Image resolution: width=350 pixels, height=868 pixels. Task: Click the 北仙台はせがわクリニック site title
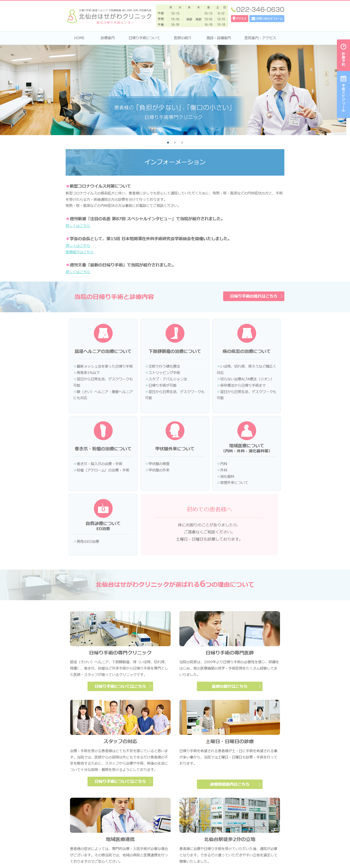coord(115,16)
